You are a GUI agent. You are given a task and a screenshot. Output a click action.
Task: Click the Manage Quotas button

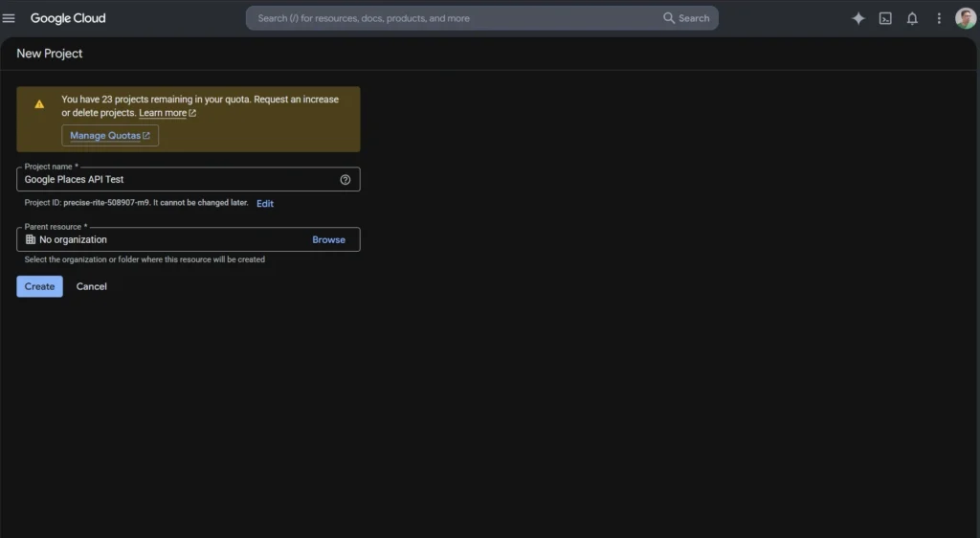coord(110,136)
